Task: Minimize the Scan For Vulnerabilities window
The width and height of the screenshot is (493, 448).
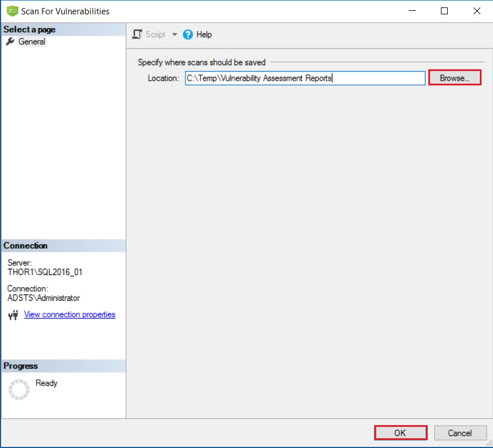Action: (x=412, y=11)
